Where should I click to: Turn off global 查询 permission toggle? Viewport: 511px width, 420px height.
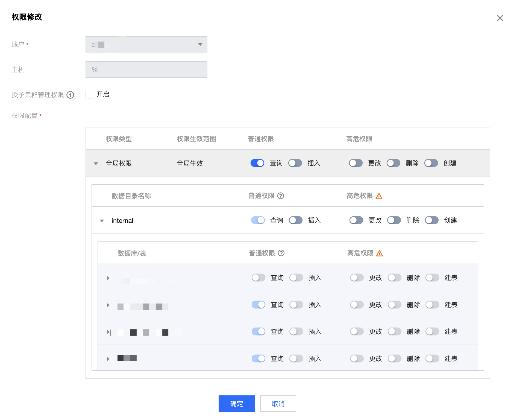257,163
